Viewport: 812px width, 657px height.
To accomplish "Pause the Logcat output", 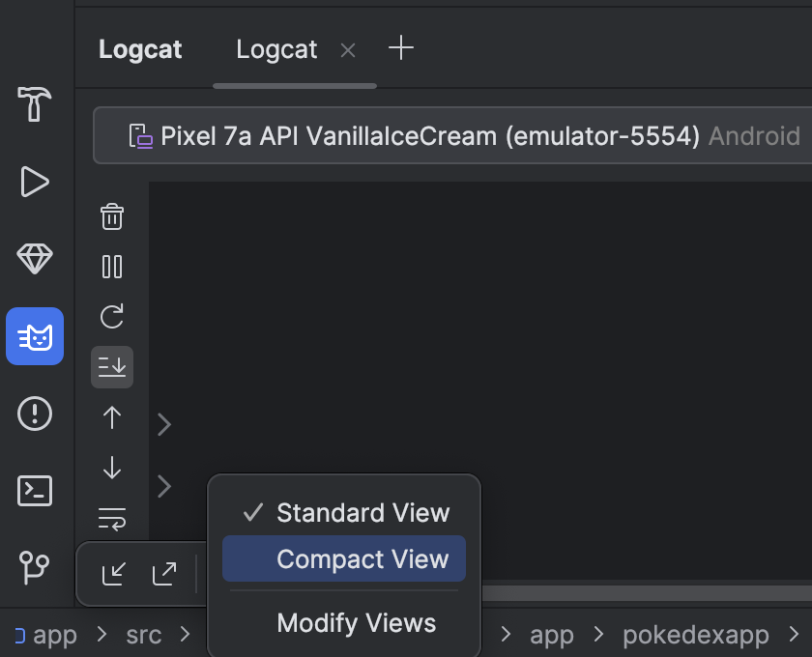I will click(112, 267).
